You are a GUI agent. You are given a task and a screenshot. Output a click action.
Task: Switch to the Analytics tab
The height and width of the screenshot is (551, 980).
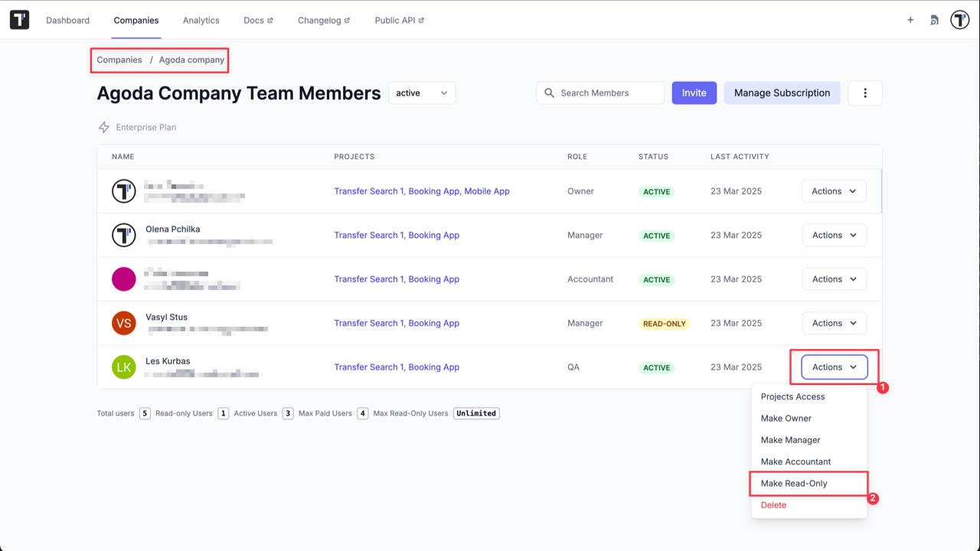(201, 20)
